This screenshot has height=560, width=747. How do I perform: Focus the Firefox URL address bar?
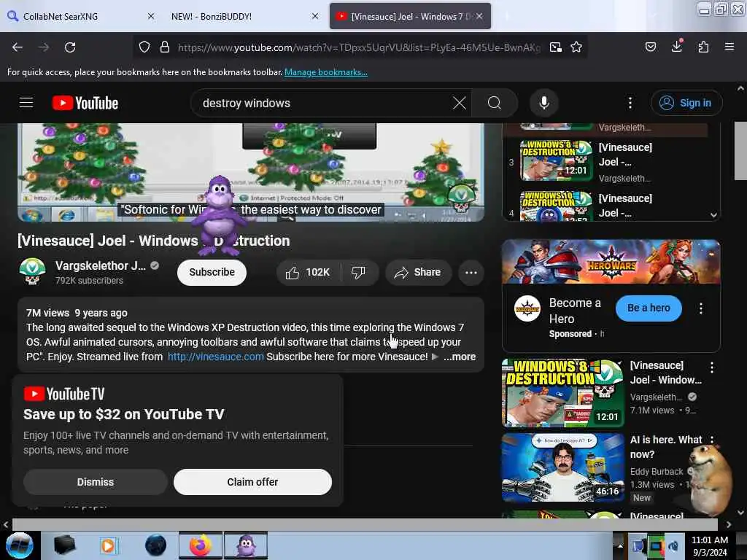pyautogui.click(x=359, y=47)
